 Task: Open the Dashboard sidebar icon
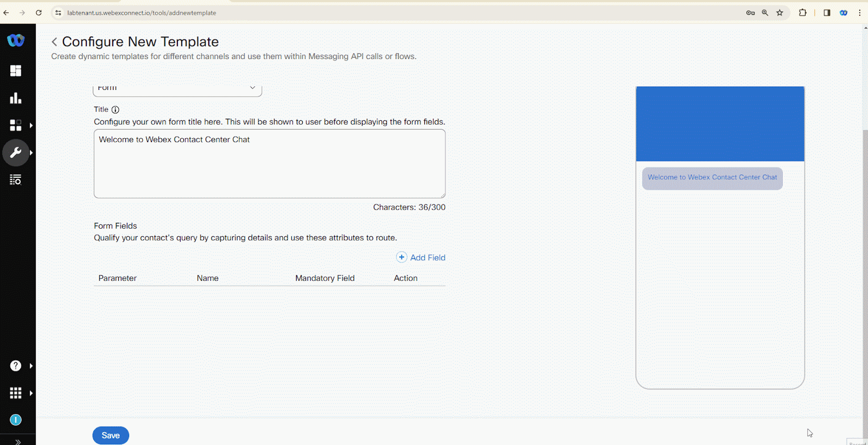pyautogui.click(x=16, y=71)
